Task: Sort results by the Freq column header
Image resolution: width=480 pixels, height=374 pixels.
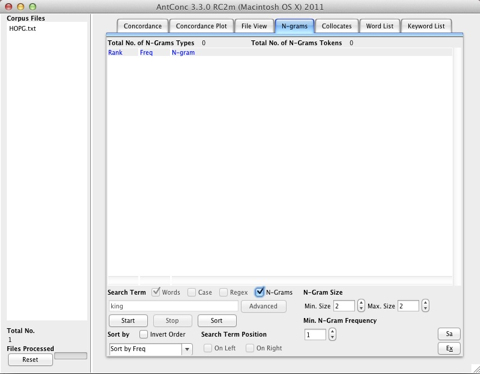Action: [146, 52]
